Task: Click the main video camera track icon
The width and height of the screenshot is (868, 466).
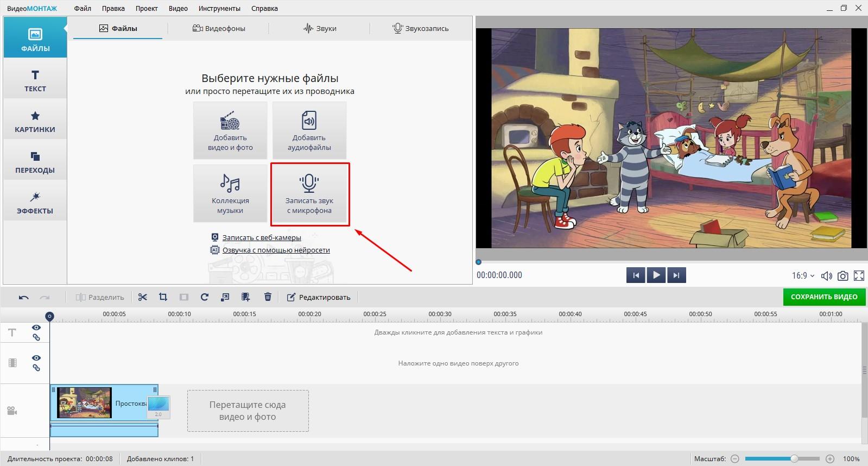Action: pos(12,411)
